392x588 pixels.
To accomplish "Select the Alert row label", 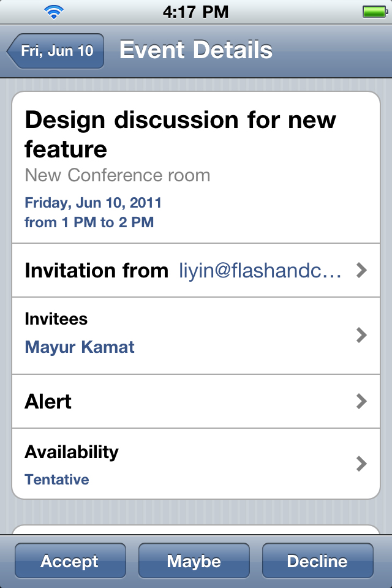I will [x=48, y=401].
